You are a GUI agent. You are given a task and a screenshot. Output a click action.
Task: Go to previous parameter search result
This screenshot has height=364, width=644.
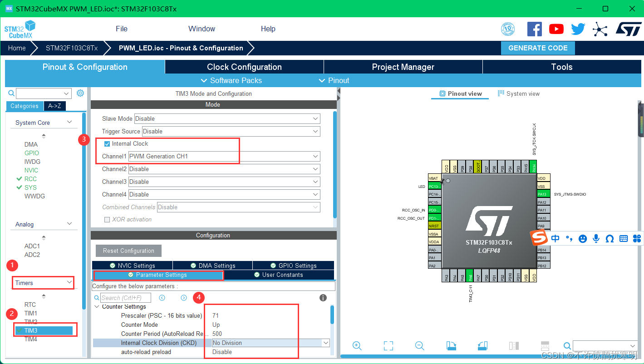(x=162, y=298)
